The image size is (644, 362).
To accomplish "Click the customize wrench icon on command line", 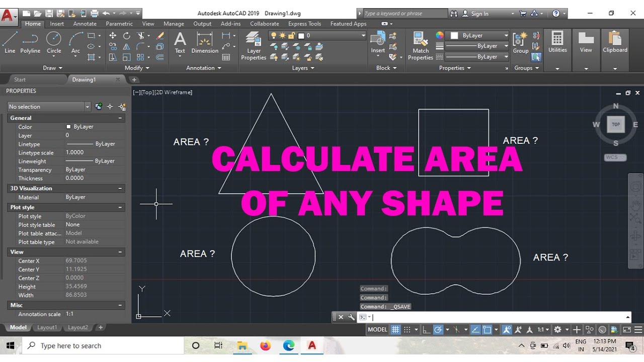I will 351,317.
